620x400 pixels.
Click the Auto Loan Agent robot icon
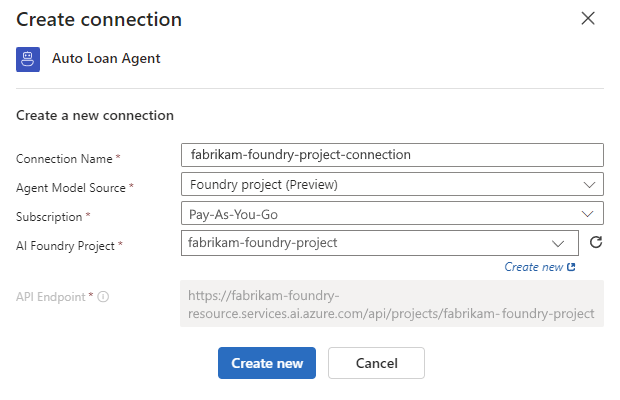click(28, 59)
